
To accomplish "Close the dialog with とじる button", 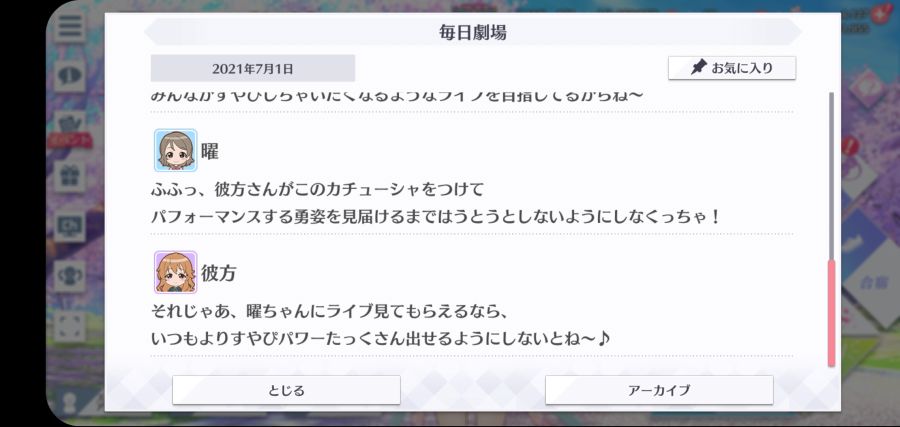I will tap(286, 390).
